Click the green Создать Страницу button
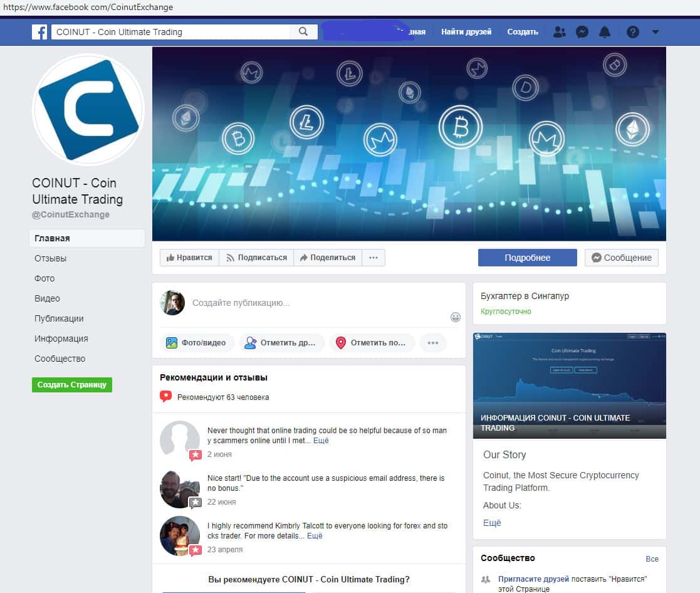 (72, 385)
